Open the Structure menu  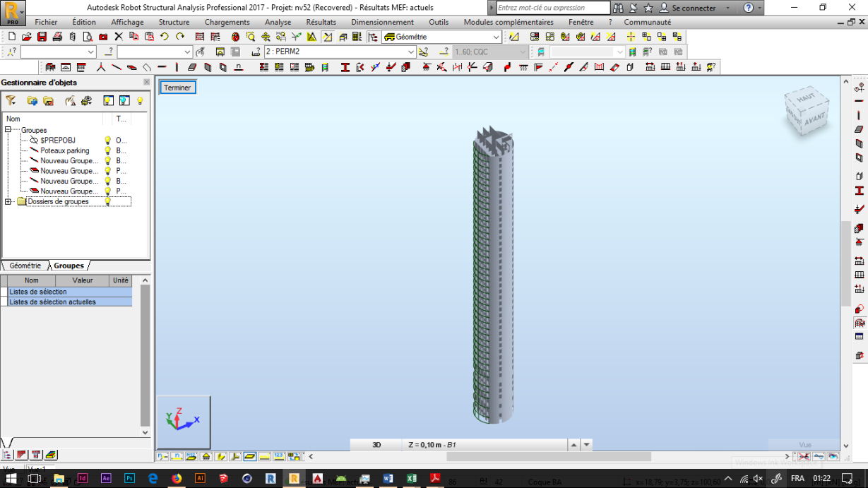(174, 22)
